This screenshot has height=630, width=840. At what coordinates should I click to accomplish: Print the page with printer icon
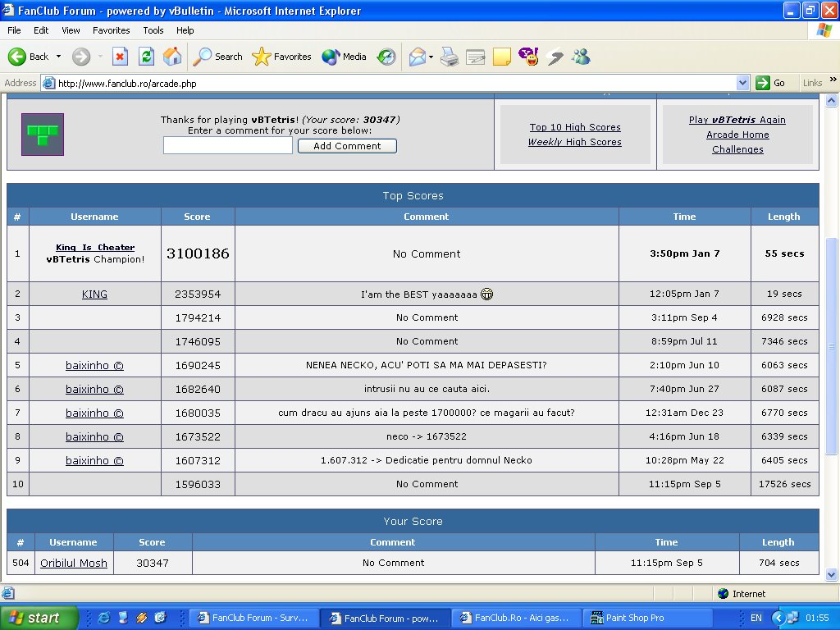pyautogui.click(x=450, y=57)
